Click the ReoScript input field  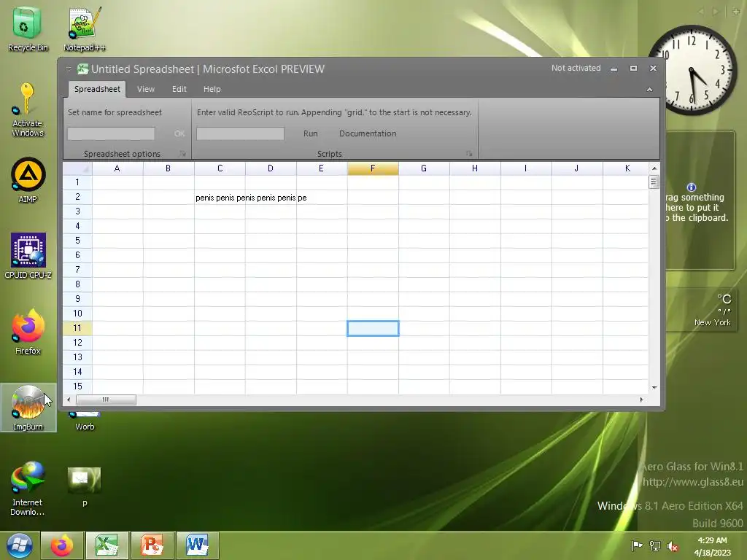click(x=240, y=134)
